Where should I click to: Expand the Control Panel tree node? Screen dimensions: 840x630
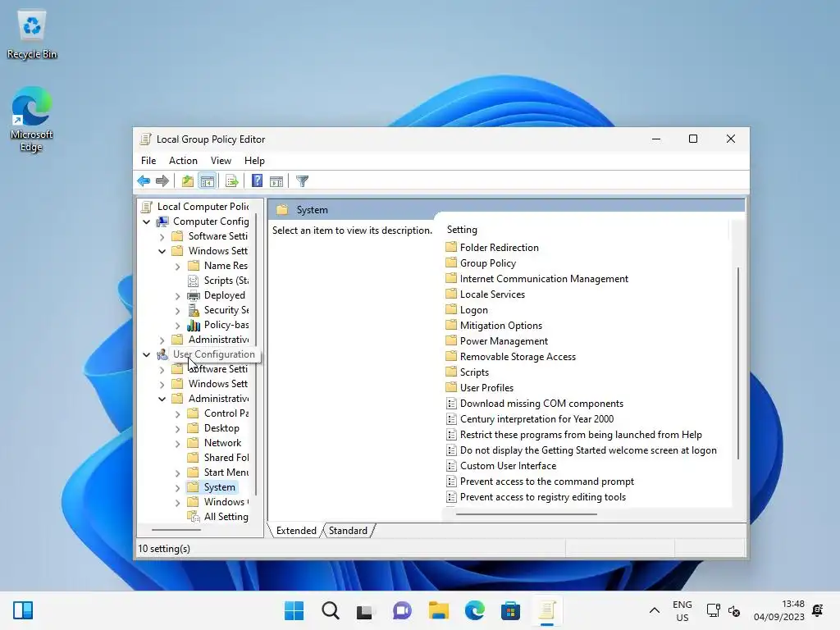[177, 413]
